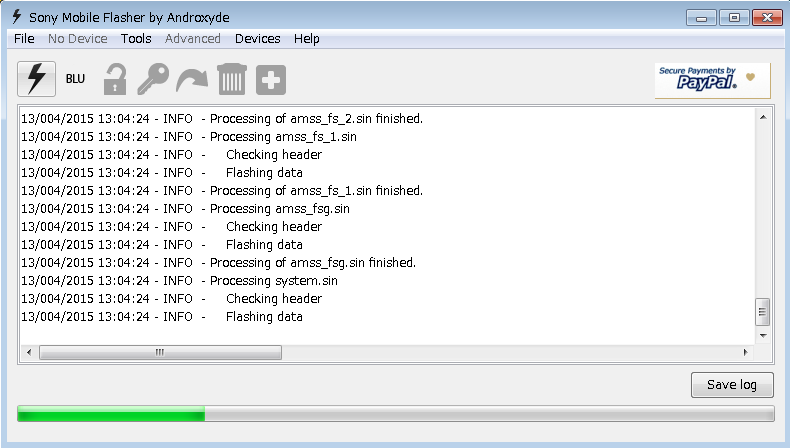Image resolution: width=790 pixels, height=448 pixels.
Task: Click 'Checking header' line below amss_fs_1.sin
Action: point(171,155)
